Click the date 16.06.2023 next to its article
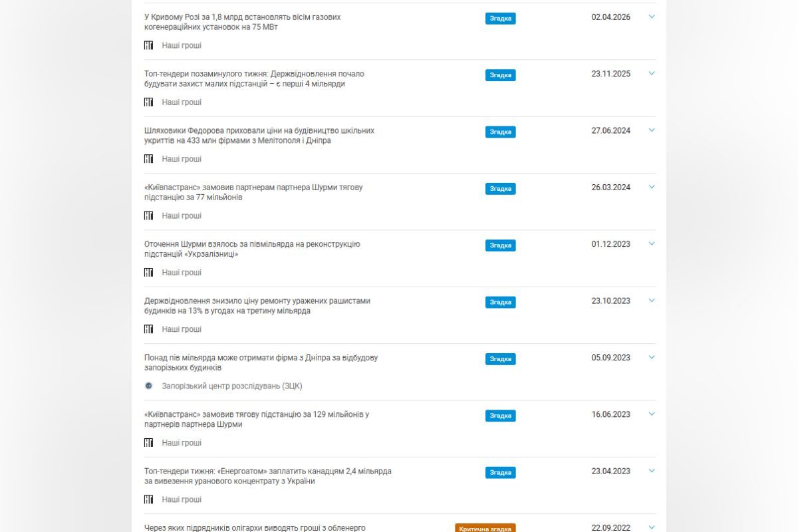The width and height of the screenshot is (798, 532). [610, 414]
